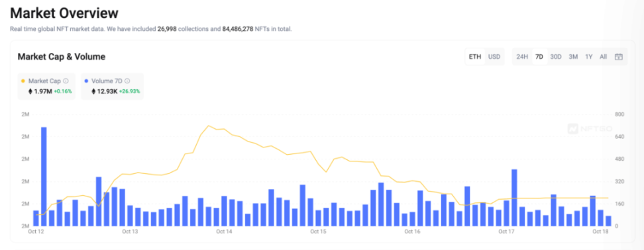Select the 1Y time range
This screenshot has width=644, height=250.
pos(589,57)
